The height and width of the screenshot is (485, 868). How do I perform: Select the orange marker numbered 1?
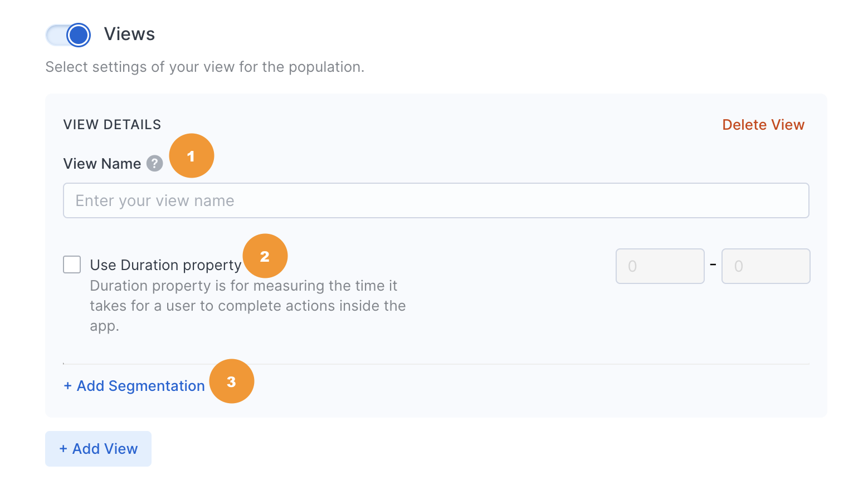191,156
